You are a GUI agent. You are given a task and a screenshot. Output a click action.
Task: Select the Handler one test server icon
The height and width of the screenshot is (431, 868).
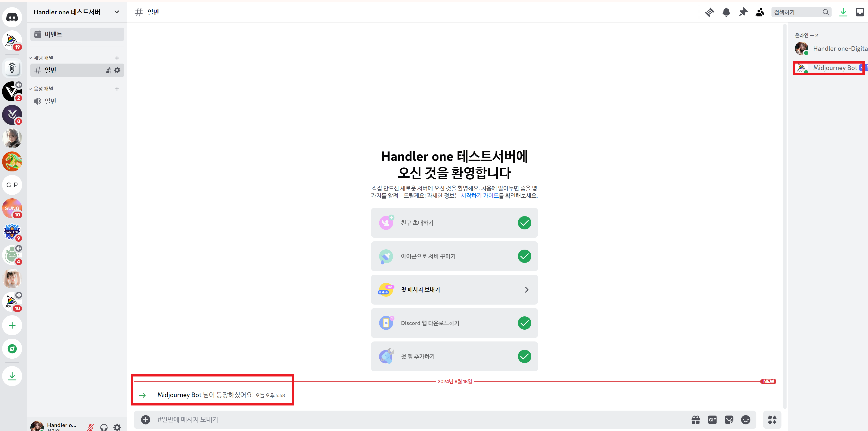12,68
